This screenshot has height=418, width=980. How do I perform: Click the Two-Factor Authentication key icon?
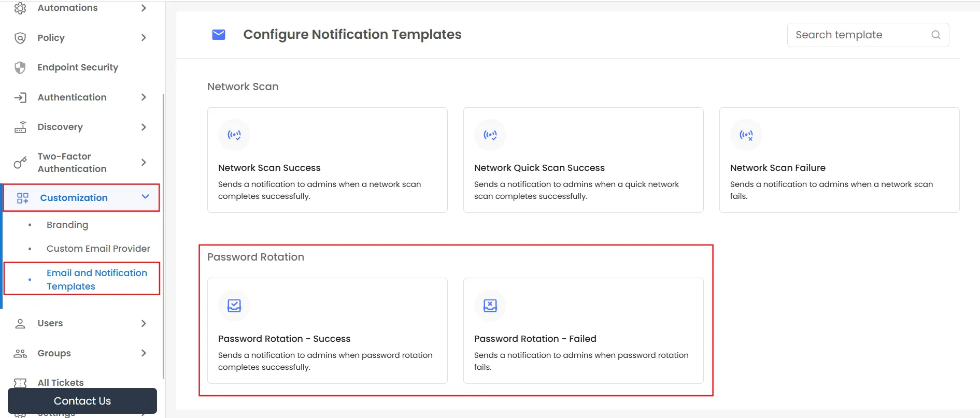coord(20,163)
